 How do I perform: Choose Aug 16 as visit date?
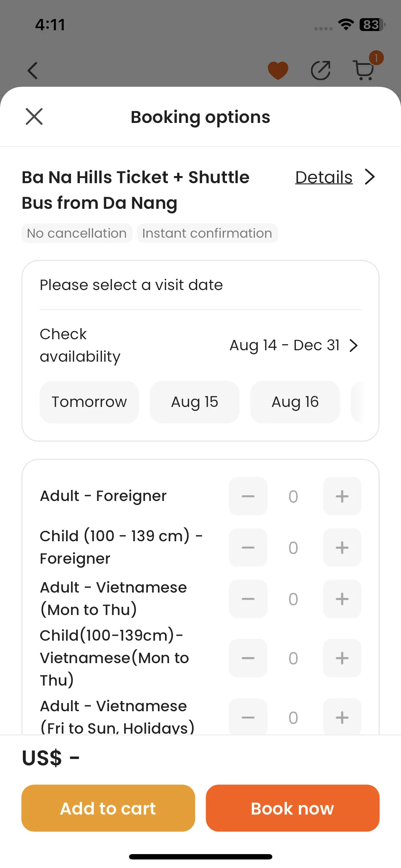click(295, 402)
